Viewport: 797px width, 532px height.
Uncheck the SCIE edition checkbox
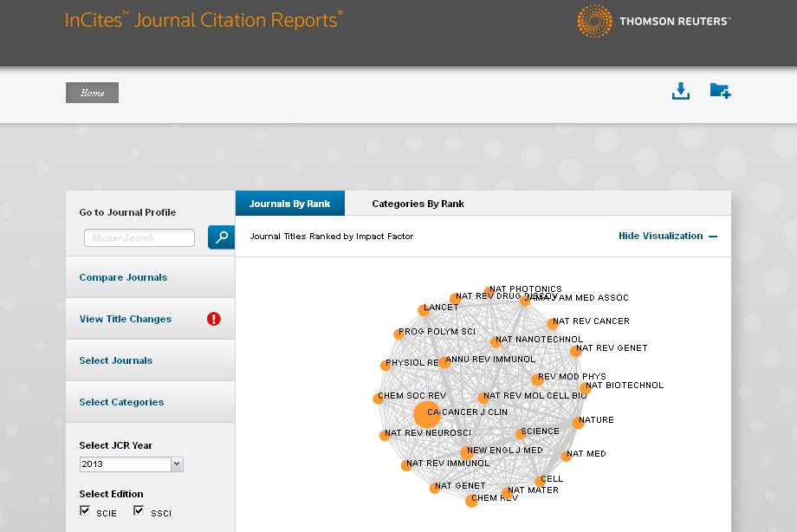click(x=85, y=510)
